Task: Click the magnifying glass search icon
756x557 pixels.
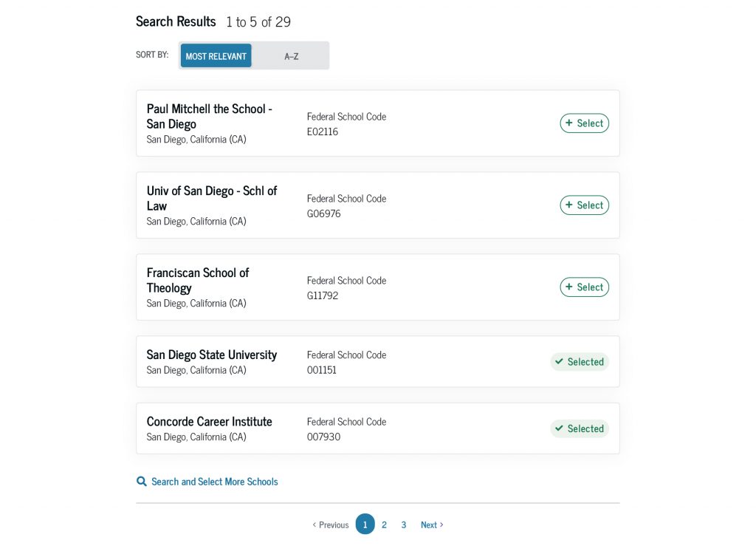Action: [141, 481]
